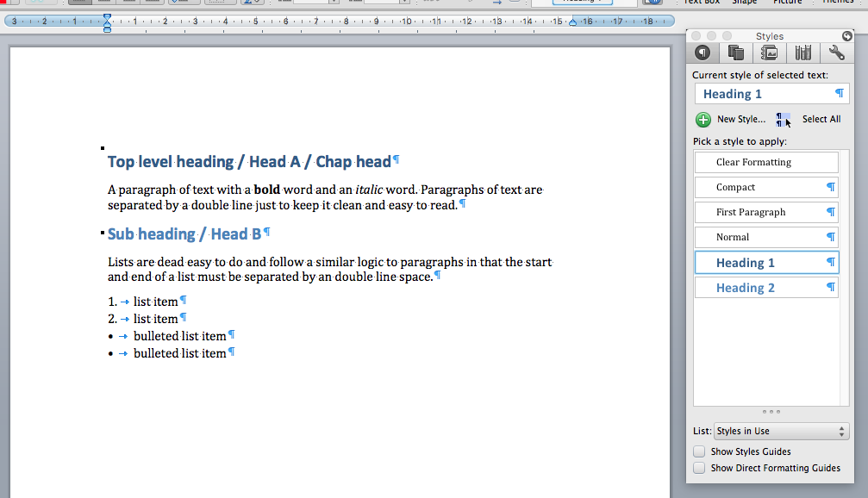Enable Show Styles Guides checkbox
The height and width of the screenshot is (498, 868).
(700, 451)
